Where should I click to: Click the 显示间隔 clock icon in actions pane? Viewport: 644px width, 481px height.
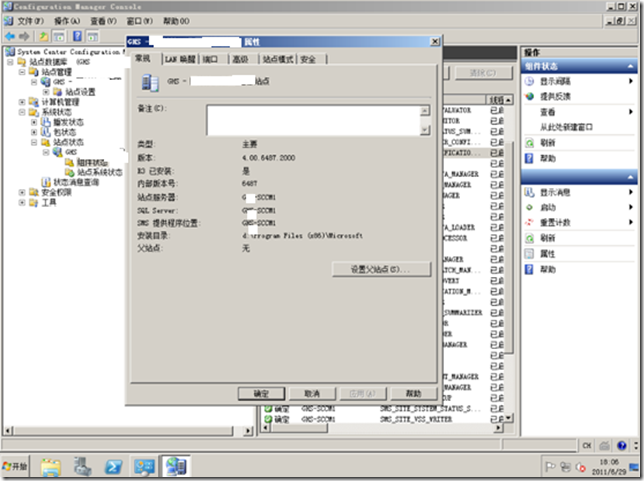pos(529,81)
